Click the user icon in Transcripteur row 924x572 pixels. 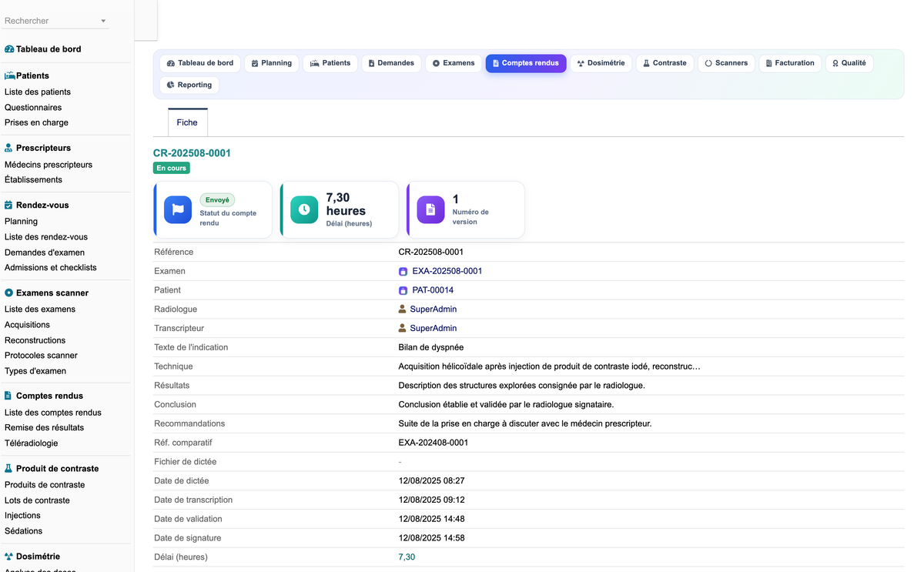[403, 328]
